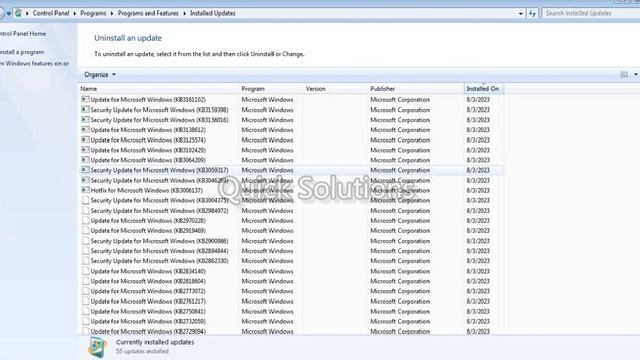Sort by the Name column header
This screenshot has height=360, width=640.
(158, 89)
